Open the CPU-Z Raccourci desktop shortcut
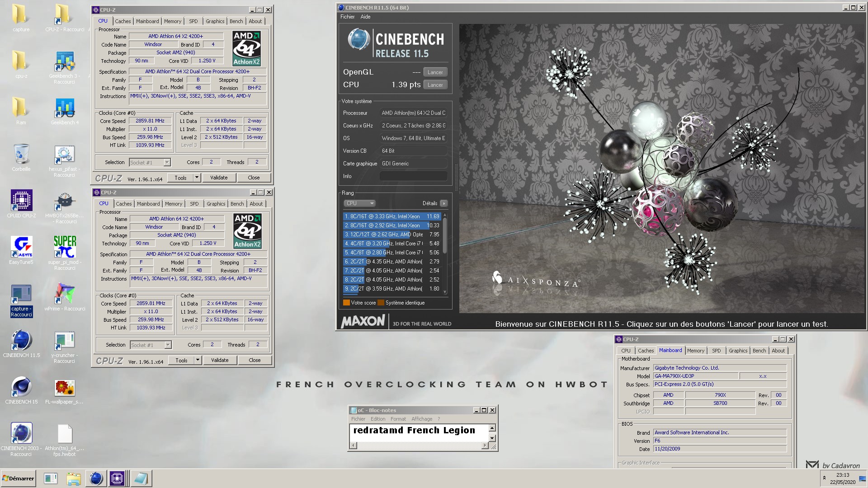Viewport: 868px width, 488px height. (64, 18)
